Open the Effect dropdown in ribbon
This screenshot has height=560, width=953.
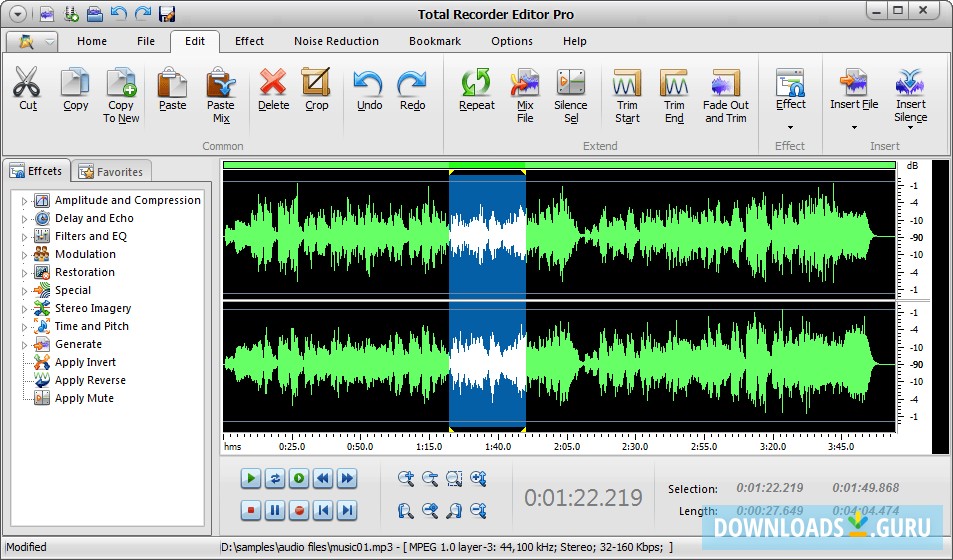pyautogui.click(x=790, y=127)
